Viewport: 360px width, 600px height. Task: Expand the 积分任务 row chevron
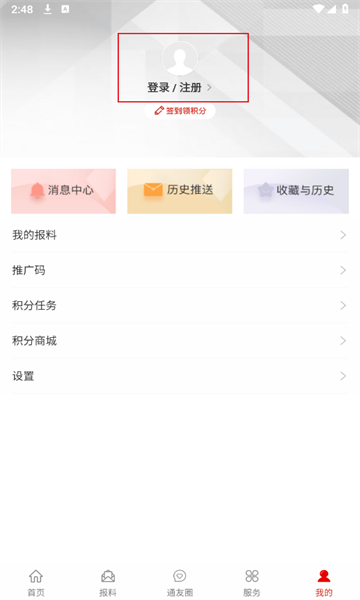(x=343, y=305)
